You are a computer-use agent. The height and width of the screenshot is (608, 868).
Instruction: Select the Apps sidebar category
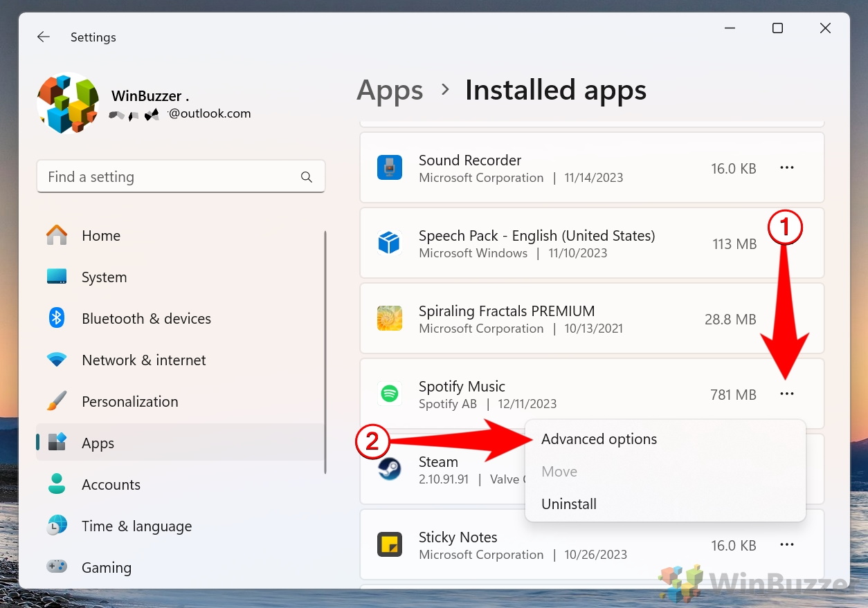[x=181, y=443]
